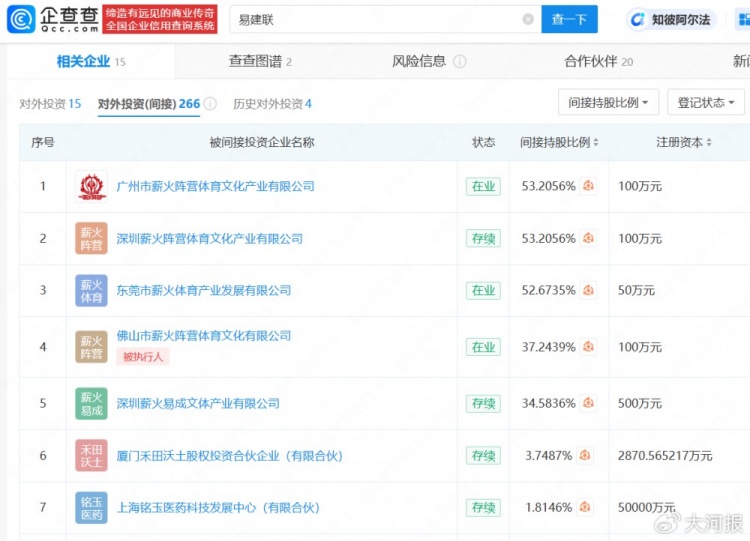Screen dimensions: 750x541
Task: Open 东莞市薪火体育产业发展有限公司 company link
Action: (203, 290)
